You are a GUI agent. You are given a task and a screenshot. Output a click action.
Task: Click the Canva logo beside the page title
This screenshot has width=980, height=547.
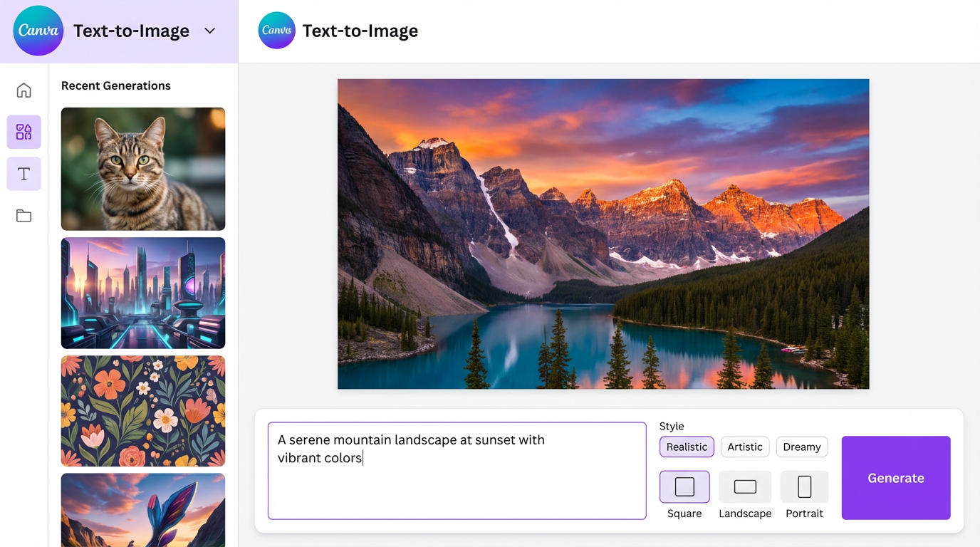point(276,31)
